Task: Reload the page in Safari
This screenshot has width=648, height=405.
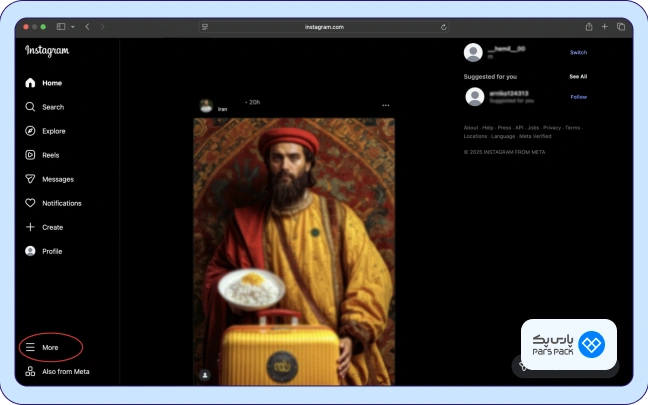Action: pos(443,27)
